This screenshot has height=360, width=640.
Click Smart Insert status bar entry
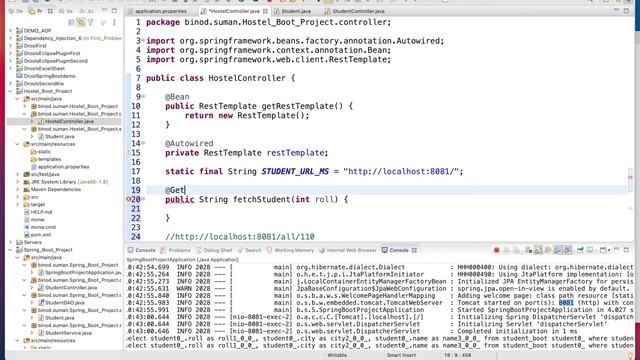click(x=401, y=355)
